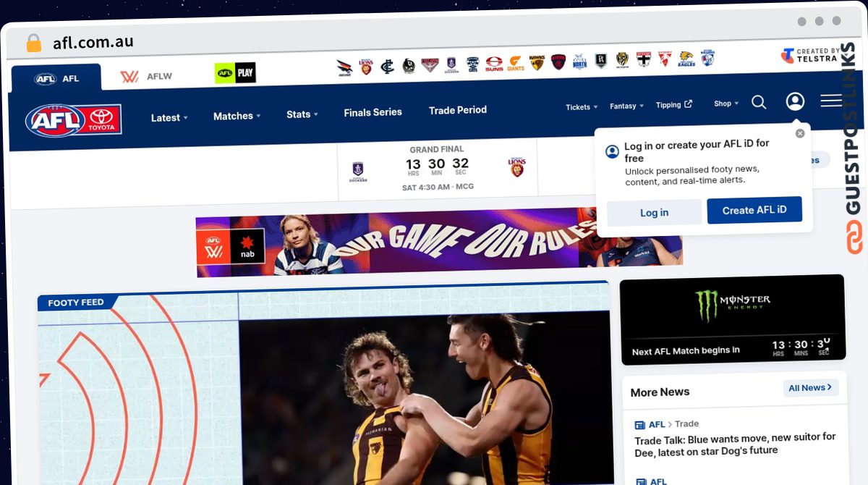Click the padlock icon in address bar
The width and height of the screenshot is (868, 485).
pyautogui.click(x=33, y=43)
